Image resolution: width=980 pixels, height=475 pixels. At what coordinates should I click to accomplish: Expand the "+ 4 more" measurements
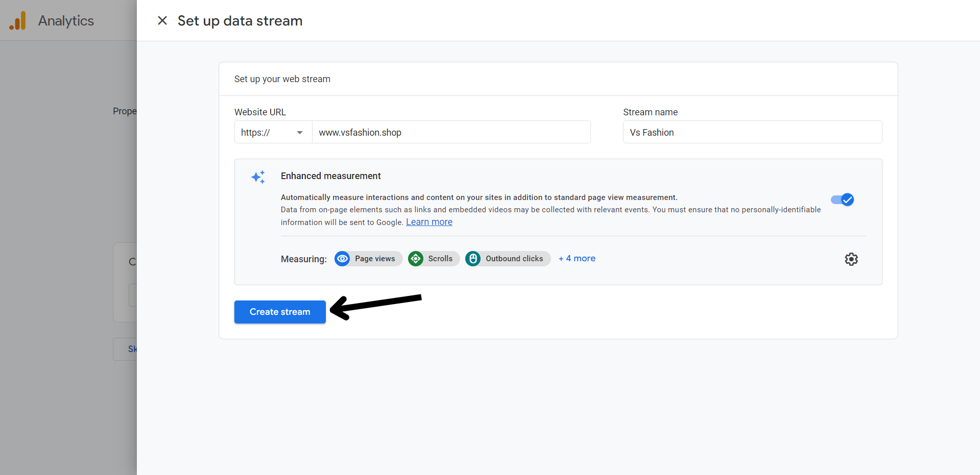click(577, 259)
